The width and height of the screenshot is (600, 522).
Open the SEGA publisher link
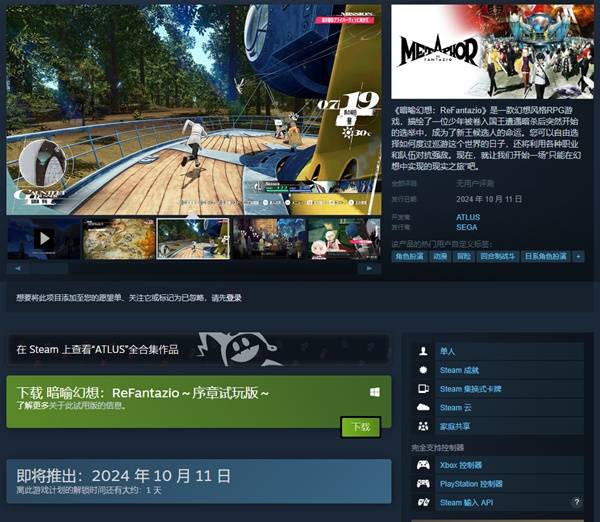466,227
